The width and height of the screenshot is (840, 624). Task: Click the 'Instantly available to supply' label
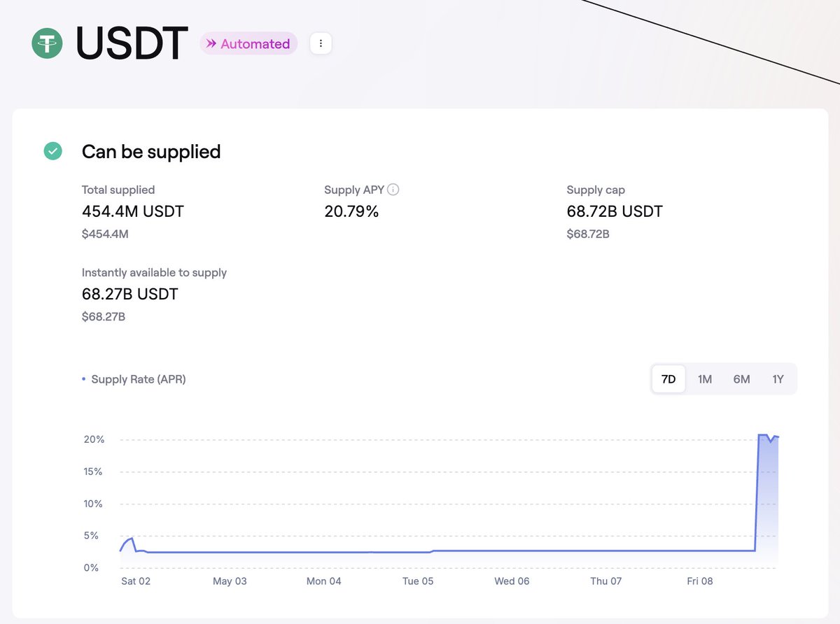(154, 272)
